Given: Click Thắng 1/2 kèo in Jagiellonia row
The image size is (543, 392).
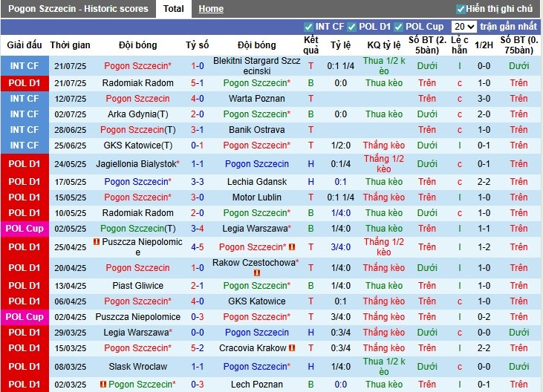Looking at the screenshot, I should [384, 164].
